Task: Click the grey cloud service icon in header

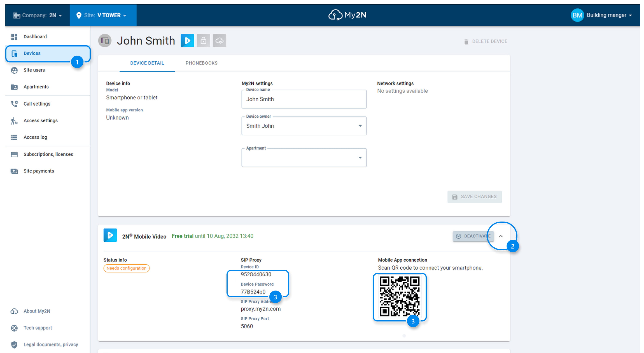Action: click(219, 41)
